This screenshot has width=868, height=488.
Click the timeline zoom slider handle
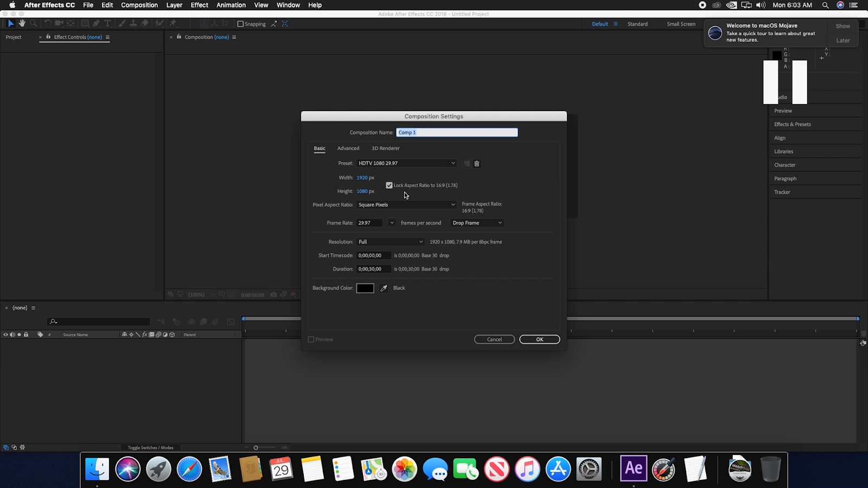click(256, 448)
